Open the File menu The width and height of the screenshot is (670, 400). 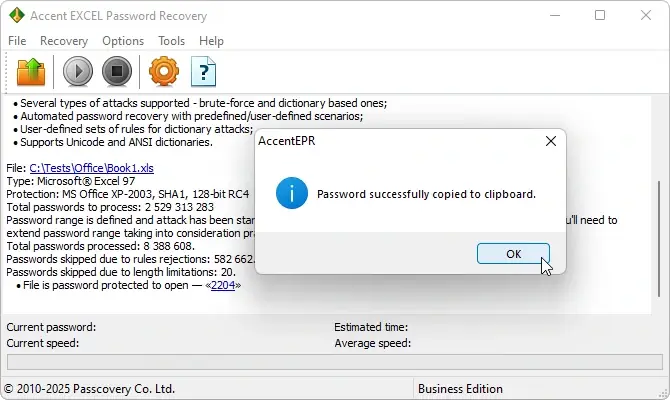pyautogui.click(x=17, y=41)
